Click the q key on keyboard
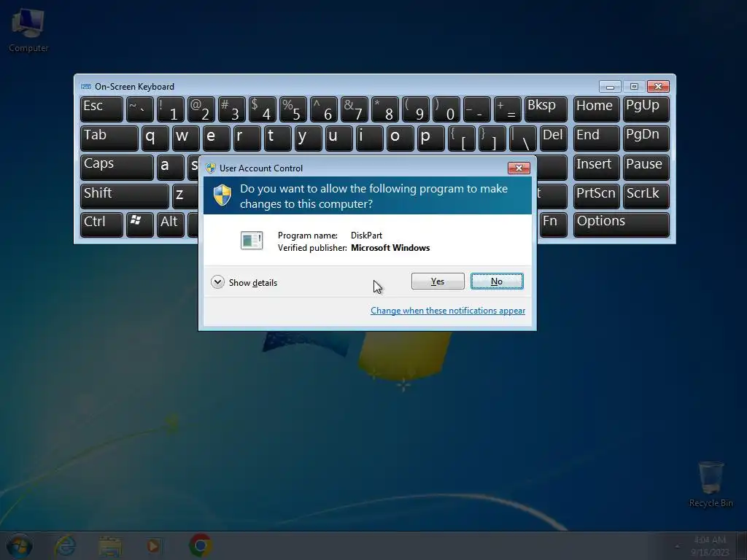Viewport: 747px width, 560px height. [155, 138]
